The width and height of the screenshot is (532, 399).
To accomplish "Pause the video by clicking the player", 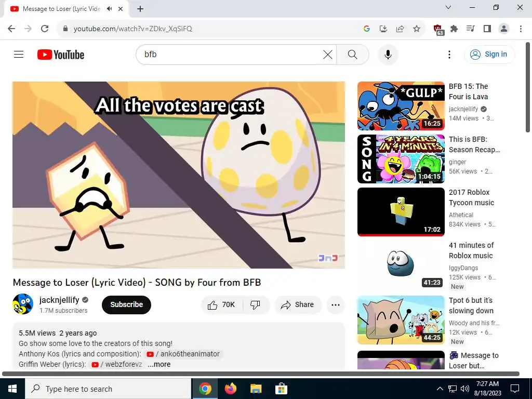I will [179, 175].
